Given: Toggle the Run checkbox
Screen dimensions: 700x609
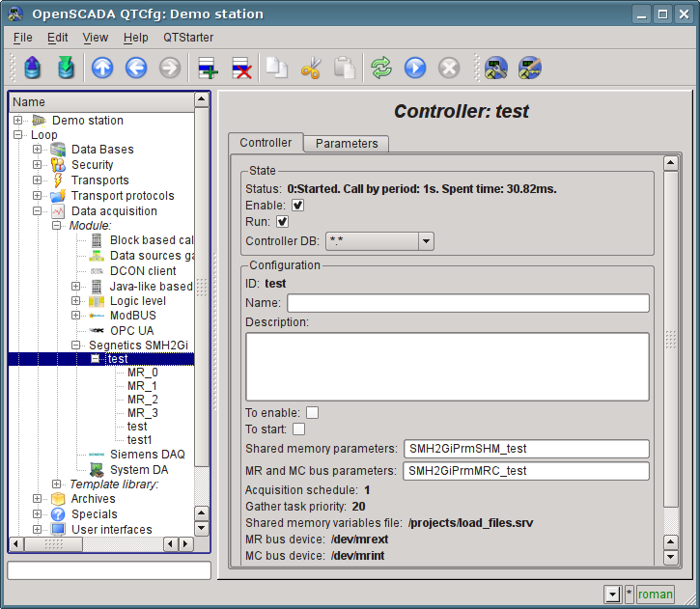Looking at the screenshot, I should tap(283, 222).
